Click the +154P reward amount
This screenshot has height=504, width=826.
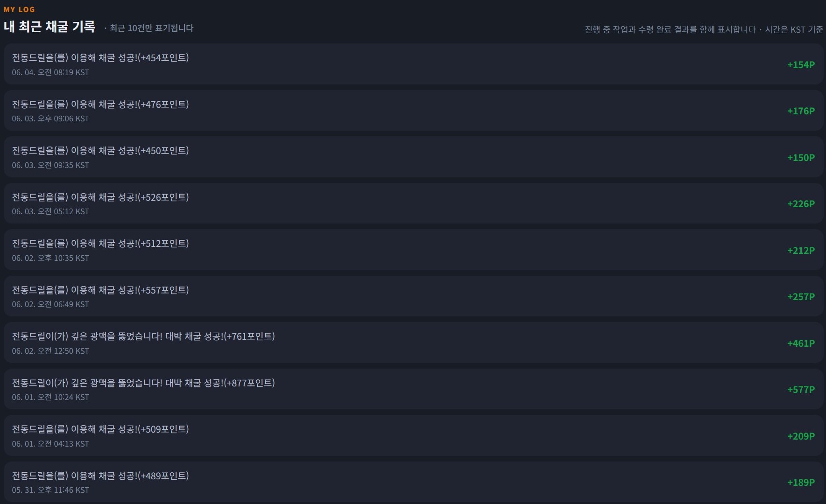click(x=801, y=65)
